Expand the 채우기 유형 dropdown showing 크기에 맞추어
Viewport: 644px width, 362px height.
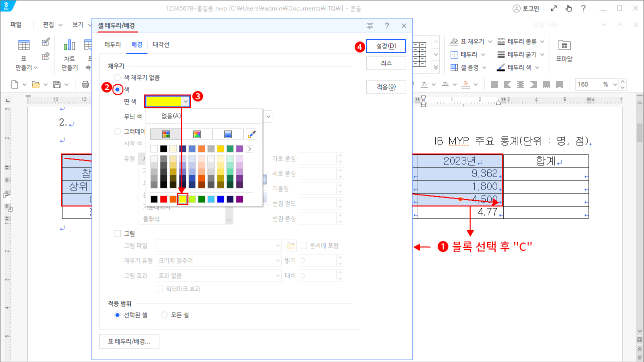click(277, 260)
